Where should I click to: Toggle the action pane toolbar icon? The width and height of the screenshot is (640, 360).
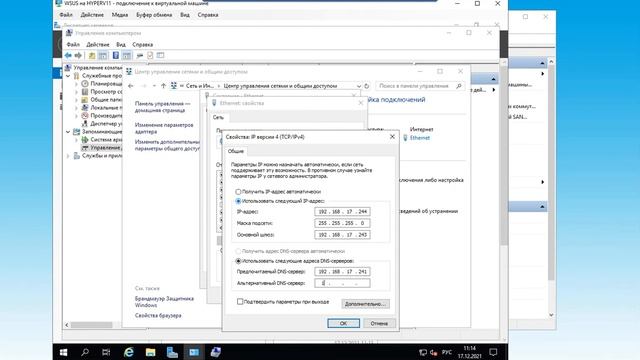click(127, 55)
